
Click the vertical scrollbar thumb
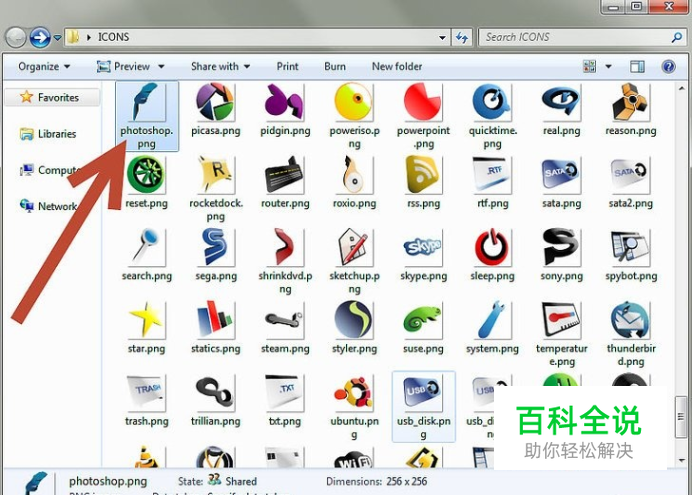tap(681, 417)
